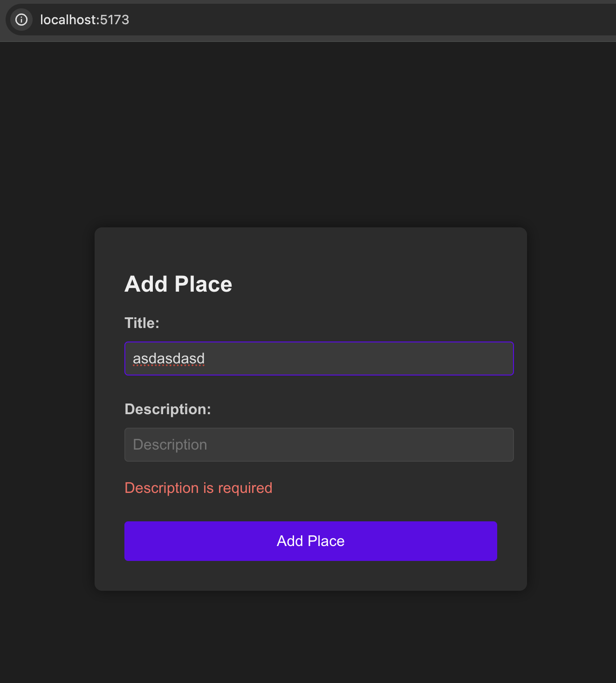Submit with the purple Add Place button
Viewport: 616px width, 683px height.
(311, 541)
